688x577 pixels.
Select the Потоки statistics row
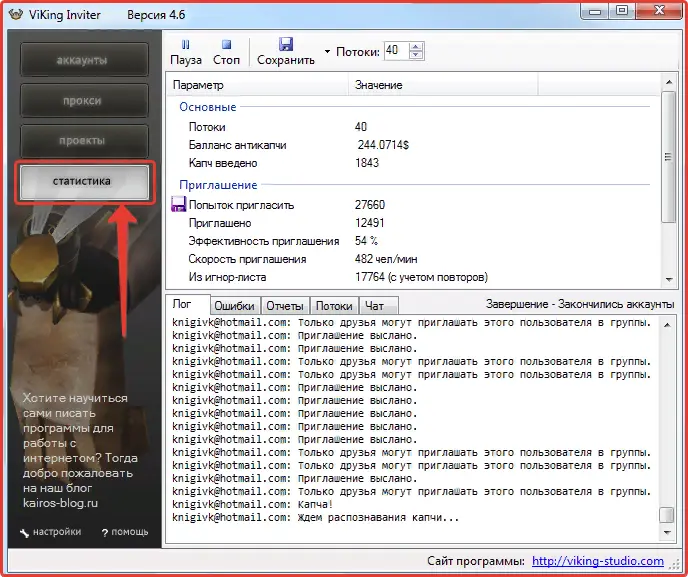(x=412, y=127)
